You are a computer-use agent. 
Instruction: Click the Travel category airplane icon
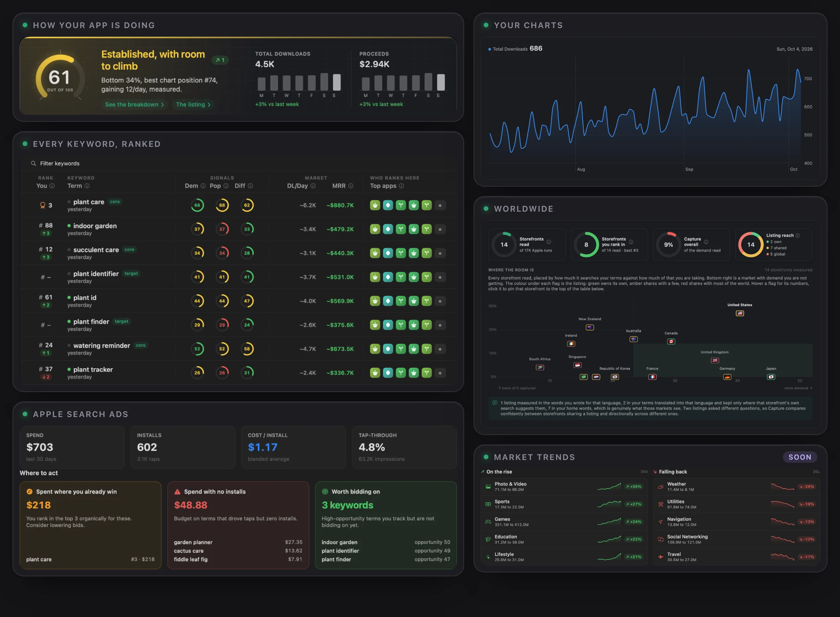(x=661, y=557)
